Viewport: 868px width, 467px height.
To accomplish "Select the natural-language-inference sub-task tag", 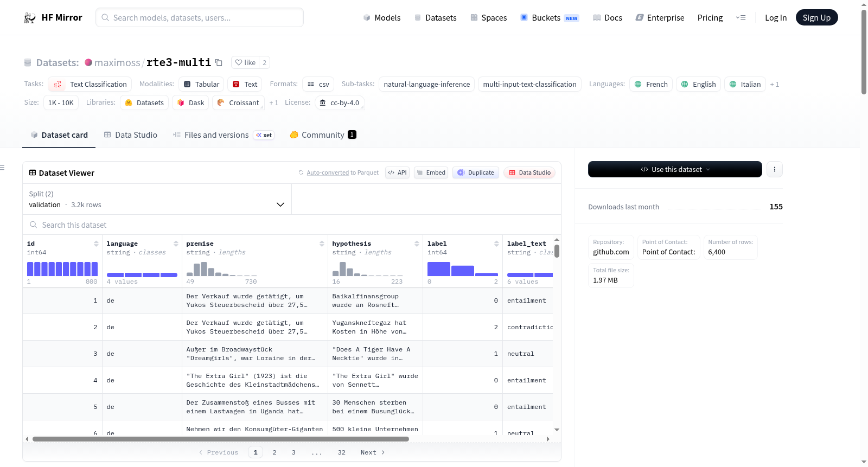I will [x=426, y=84].
